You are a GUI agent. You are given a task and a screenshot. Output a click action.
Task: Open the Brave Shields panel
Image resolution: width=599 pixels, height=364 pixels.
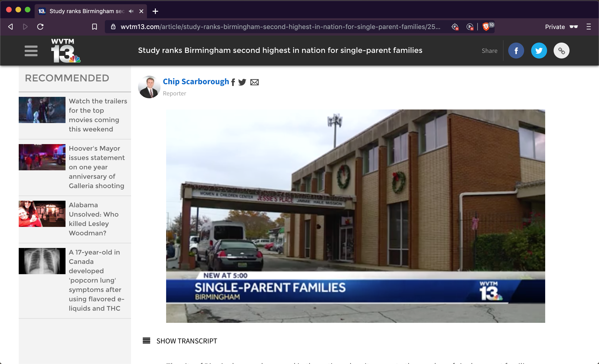(x=486, y=27)
